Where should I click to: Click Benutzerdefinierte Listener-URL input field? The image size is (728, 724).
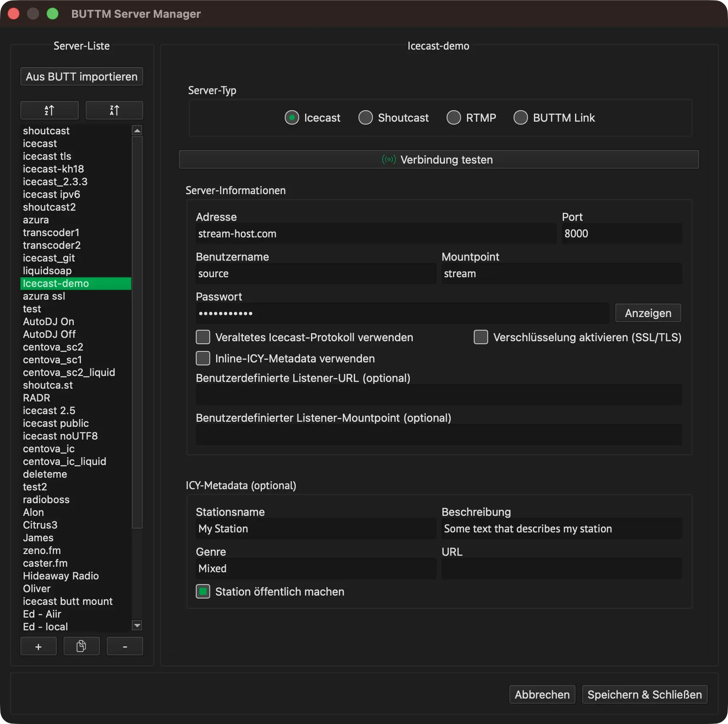pyautogui.click(x=439, y=395)
